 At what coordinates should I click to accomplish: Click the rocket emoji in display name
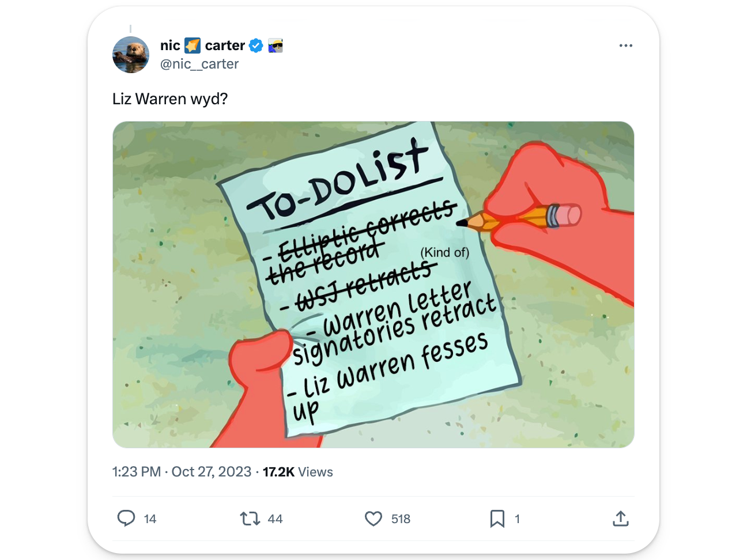193,46
